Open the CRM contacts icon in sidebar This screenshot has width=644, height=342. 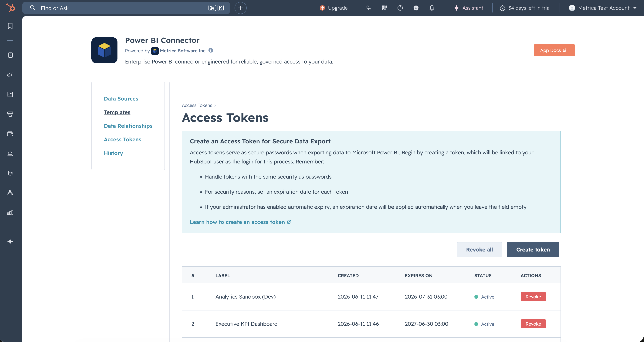click(x=10, y=55)
